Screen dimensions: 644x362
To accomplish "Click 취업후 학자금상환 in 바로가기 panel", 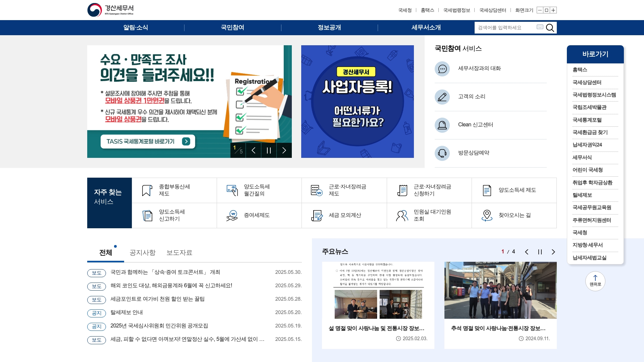I will [592, 183].
